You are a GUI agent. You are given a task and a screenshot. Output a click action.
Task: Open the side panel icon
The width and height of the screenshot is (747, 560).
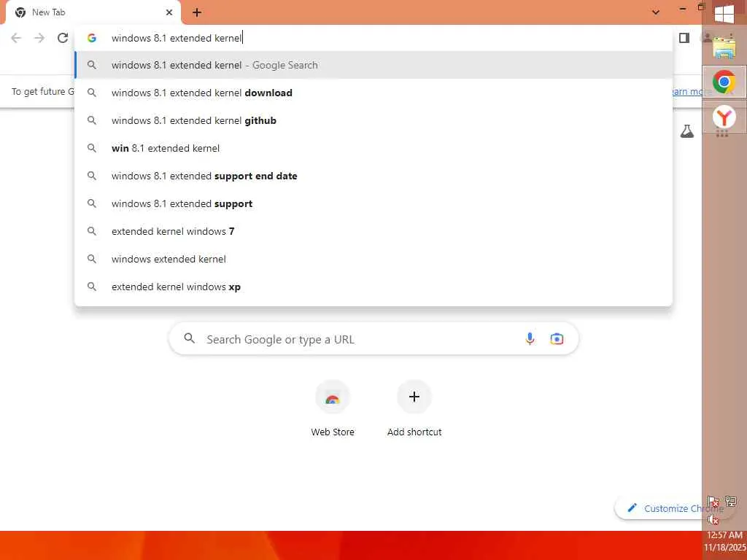[684, 38]
